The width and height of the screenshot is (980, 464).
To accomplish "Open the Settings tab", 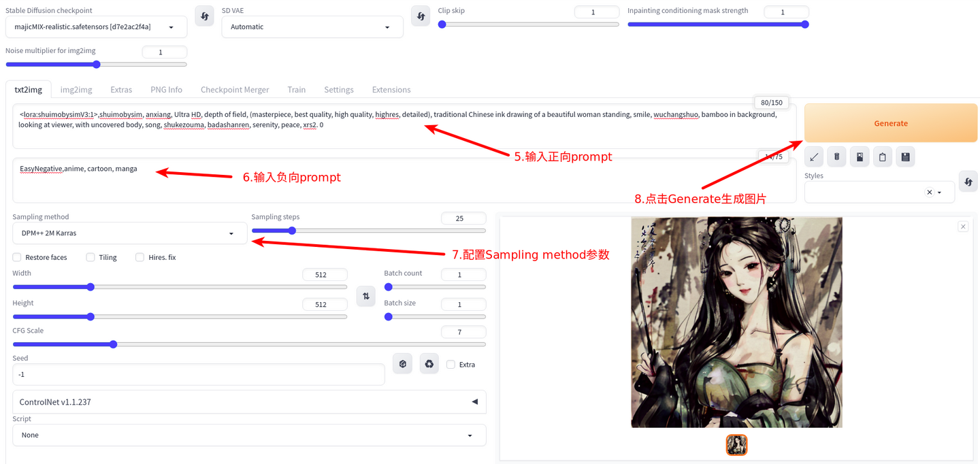I will pos(339,90).
